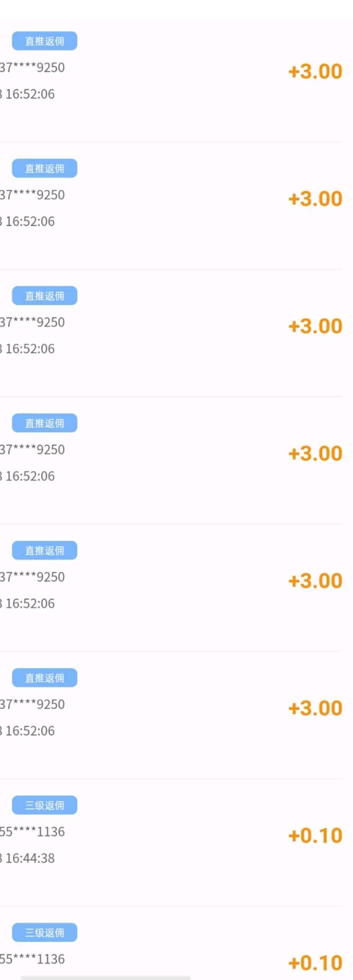Tap the fourth 直推返佣 tag from top

click(44, 423)
